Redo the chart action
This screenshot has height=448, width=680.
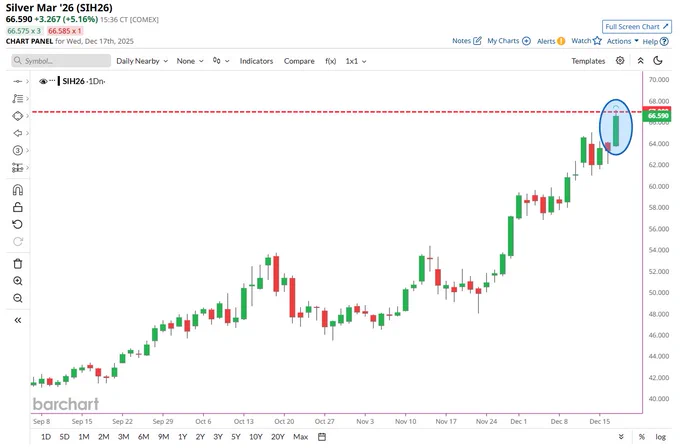coord(18,242)
